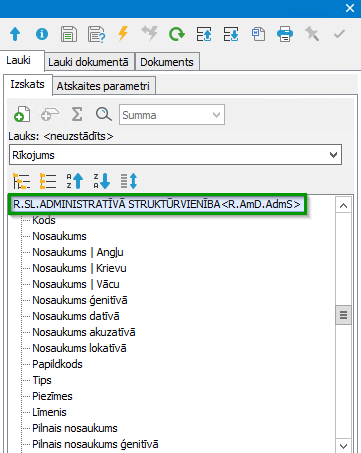Select the Izskats subtab
Image resolution: width=361 pixels, height=453 pixels.
tap(27, 84)
